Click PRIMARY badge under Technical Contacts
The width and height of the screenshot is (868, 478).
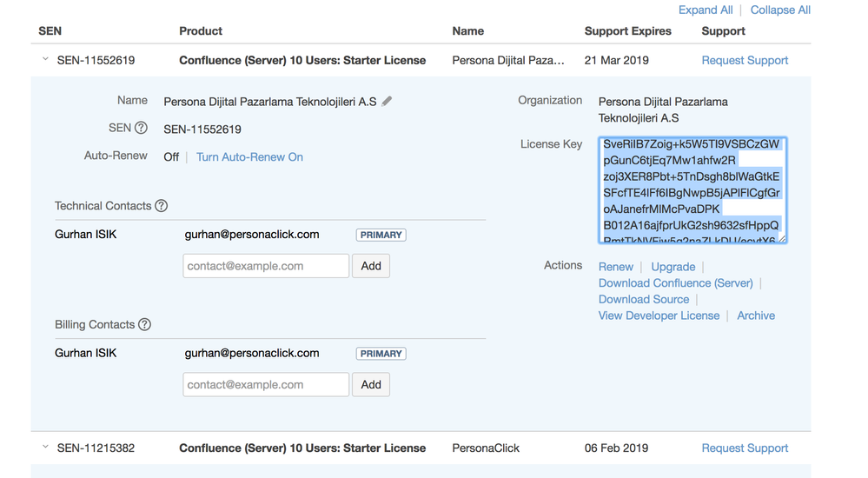381,235
